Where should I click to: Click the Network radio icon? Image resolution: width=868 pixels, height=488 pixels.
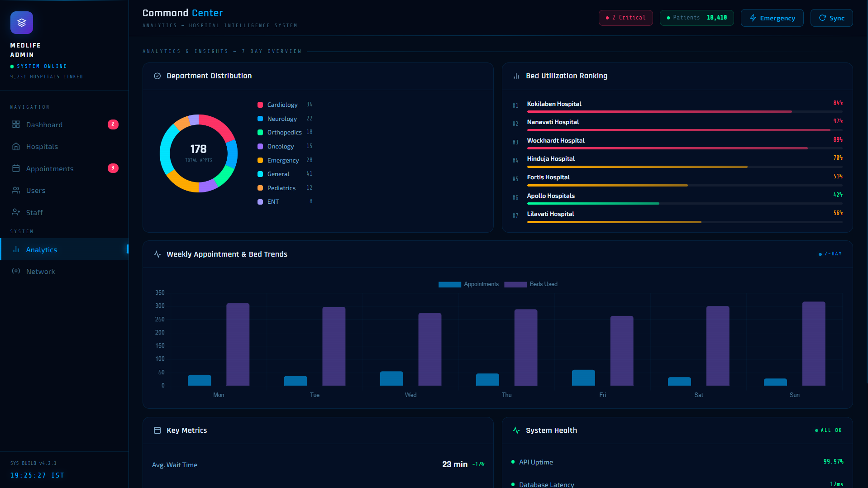pos(16,271)
